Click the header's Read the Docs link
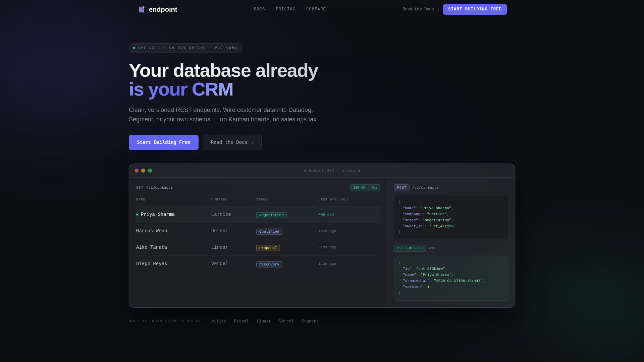Viewport: 644px width, 362px height. 420,9
